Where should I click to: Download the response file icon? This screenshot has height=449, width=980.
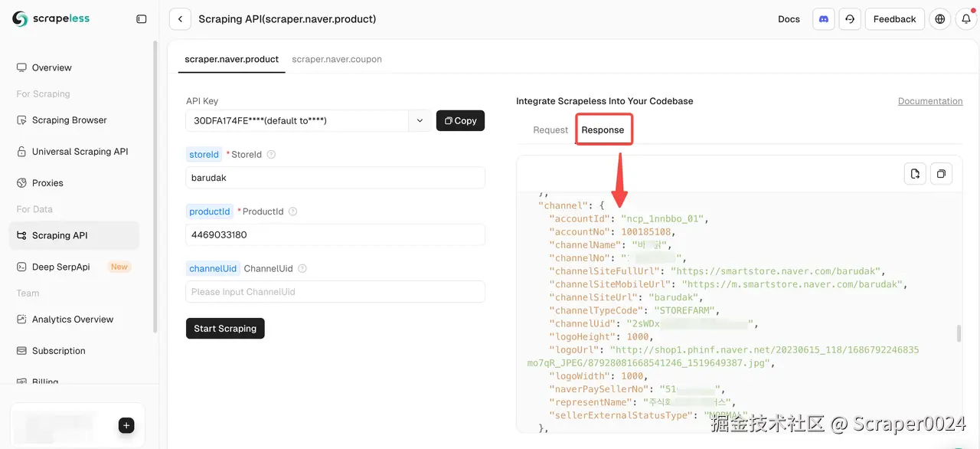[x=915, y=174]
